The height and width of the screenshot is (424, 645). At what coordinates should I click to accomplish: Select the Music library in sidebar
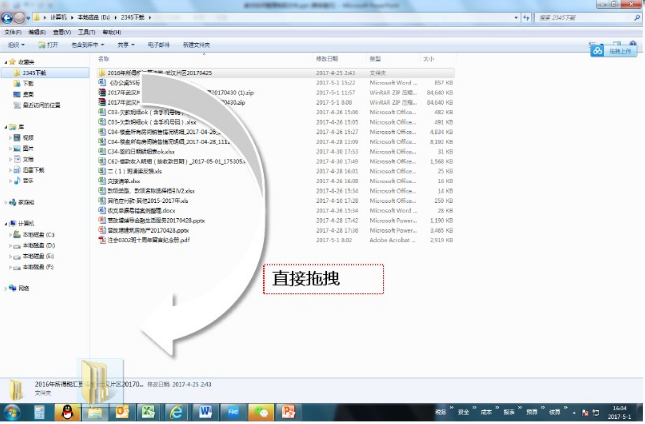click(x=28, y=181)
